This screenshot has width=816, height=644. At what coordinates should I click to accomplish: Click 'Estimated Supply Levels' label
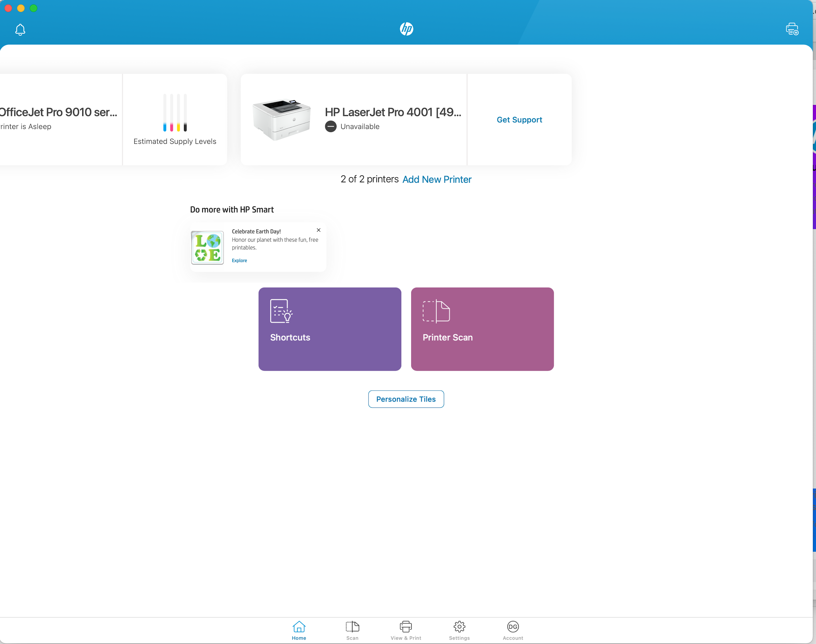point(175,141)
